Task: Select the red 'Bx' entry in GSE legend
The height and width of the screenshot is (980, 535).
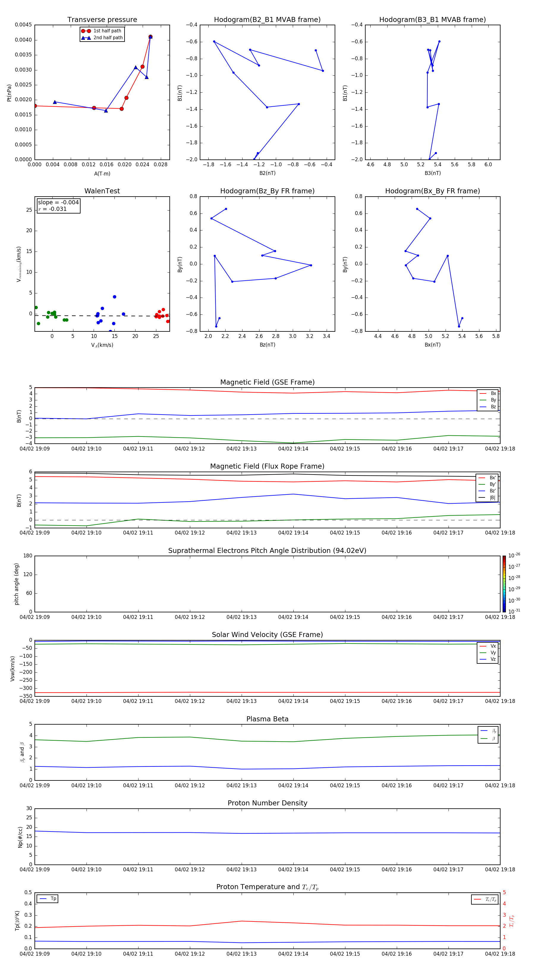Action: (x=488, y=394)
